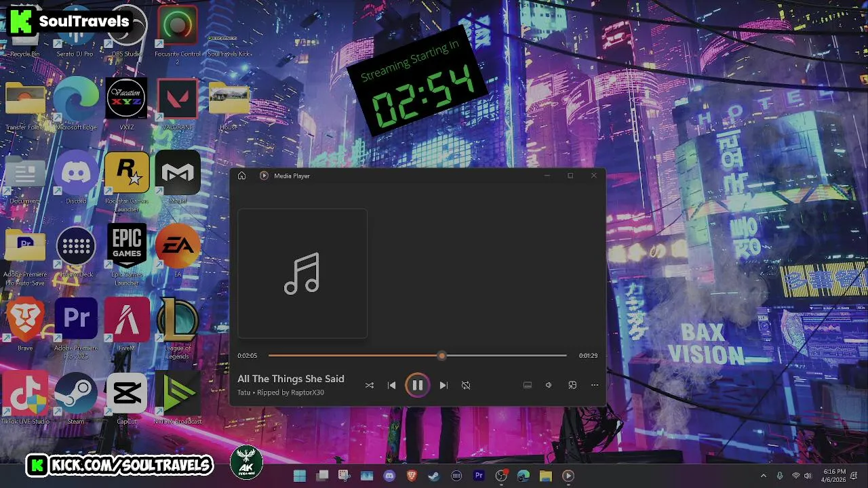Click the Media Player volume speaker icon
Viewport: 868px width, 488px height.
[549, 385]
